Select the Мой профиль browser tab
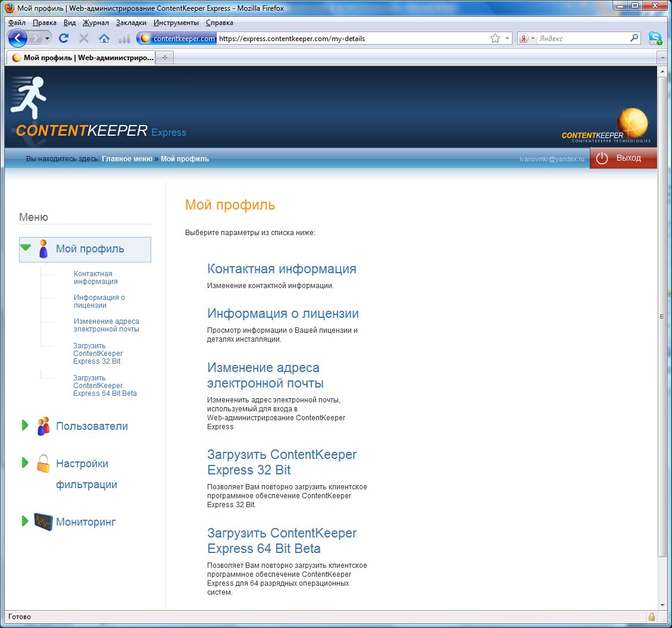The width and height of the screenshot is (672, 628). [82, 57]
